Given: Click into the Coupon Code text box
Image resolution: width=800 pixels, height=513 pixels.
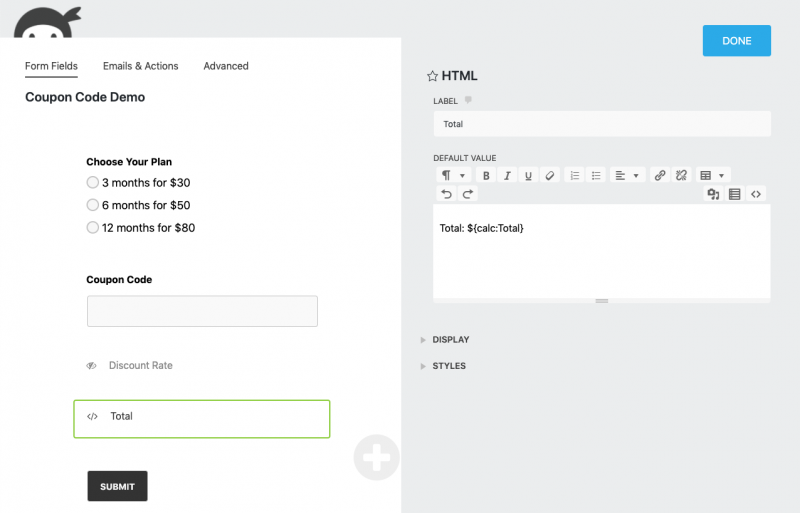Looking at the screenshot, I should pyautogui.click(x=202, y=311).
